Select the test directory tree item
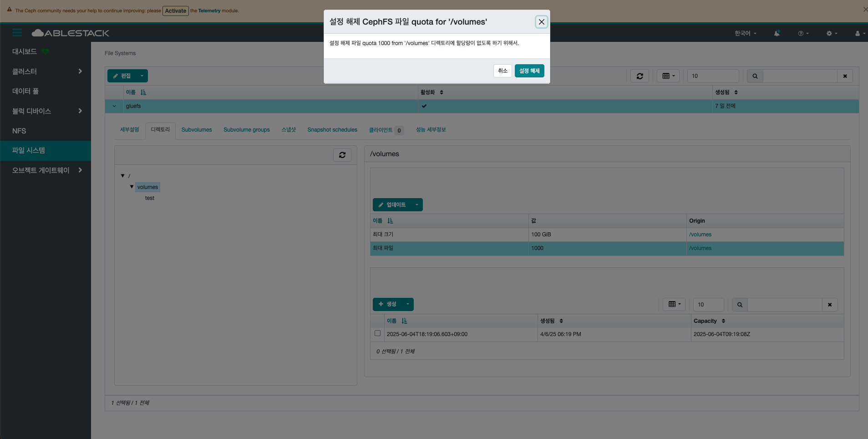The image size is (868, 439). tap(150, 198)
